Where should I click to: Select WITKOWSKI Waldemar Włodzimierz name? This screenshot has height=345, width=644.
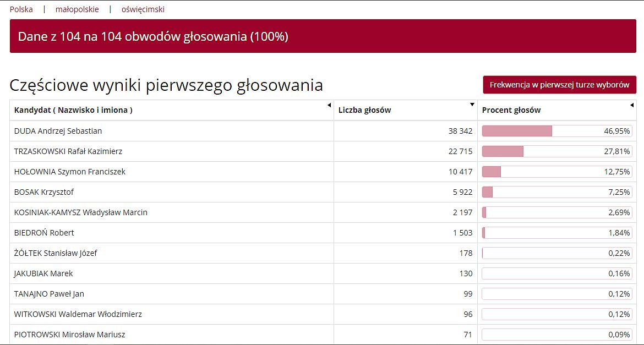point(78,314)
